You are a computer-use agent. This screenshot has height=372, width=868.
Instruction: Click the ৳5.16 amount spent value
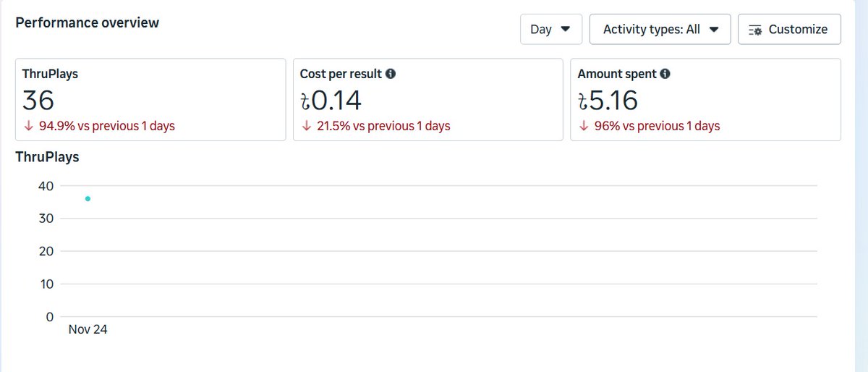608,101
